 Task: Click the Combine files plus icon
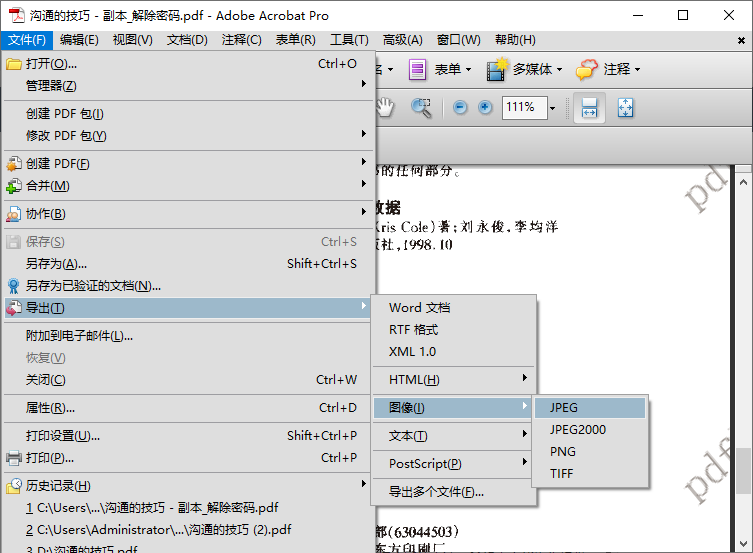tap(14, 186)
